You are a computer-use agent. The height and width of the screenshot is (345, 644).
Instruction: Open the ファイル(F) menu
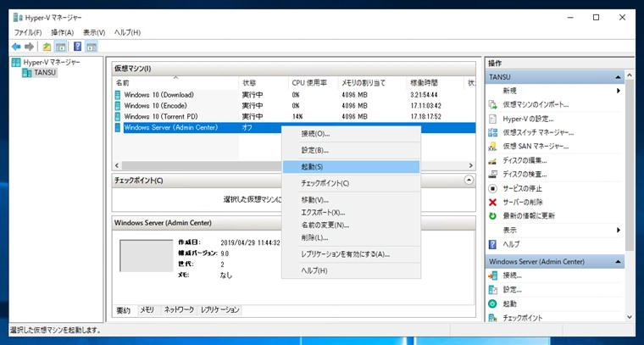point(28,32)
